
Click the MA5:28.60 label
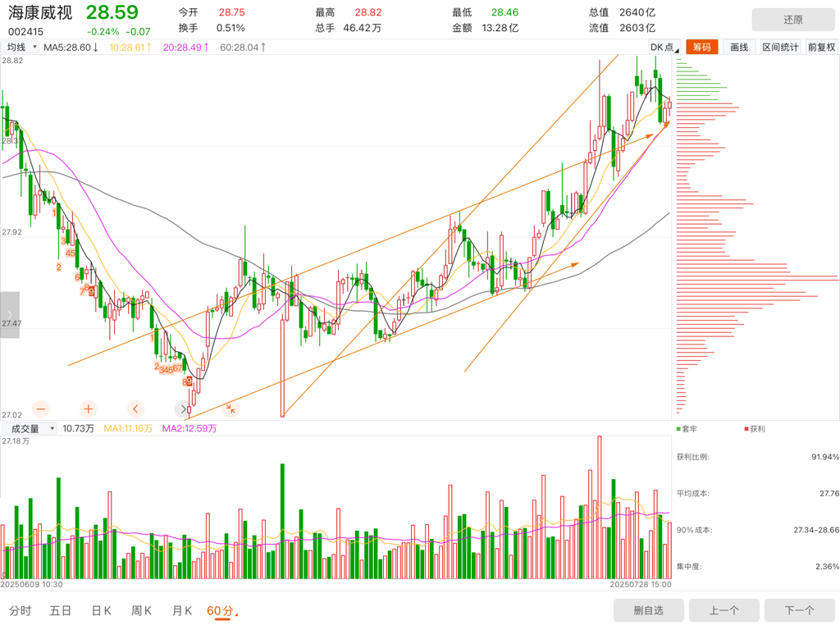click(71, 47)
